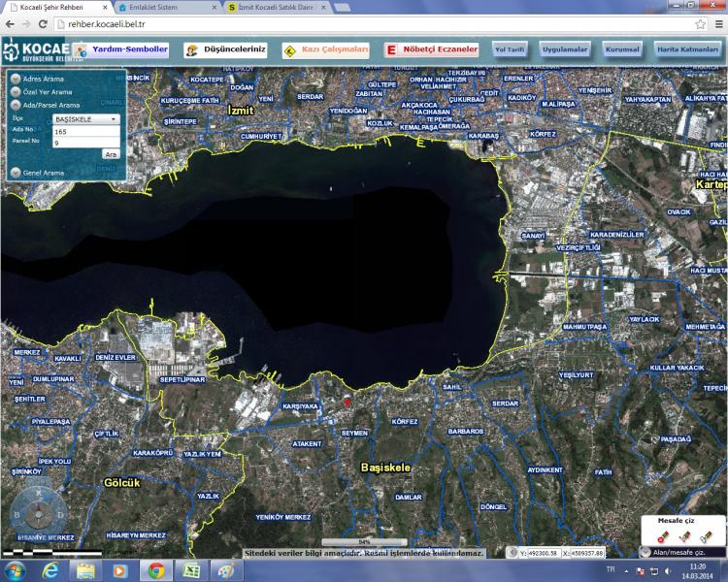Click the Ada No input field
The height and width of the screenshot is (582, 728).
tap(86, 131)
